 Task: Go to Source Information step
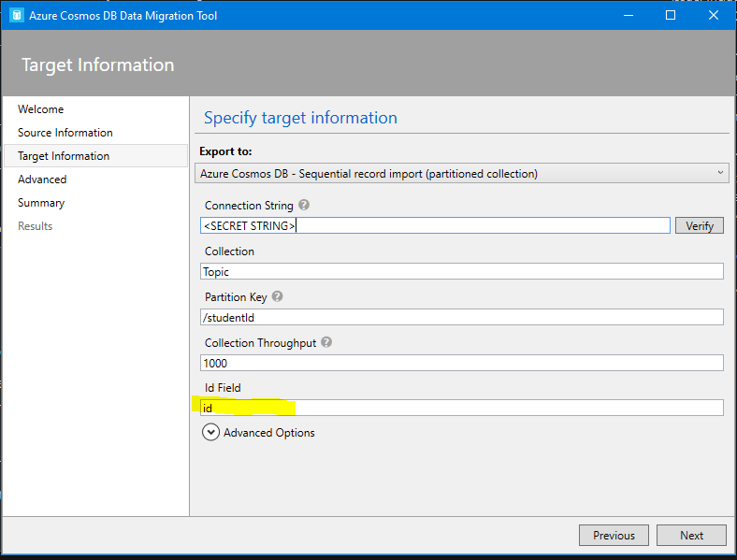[65, 133]
